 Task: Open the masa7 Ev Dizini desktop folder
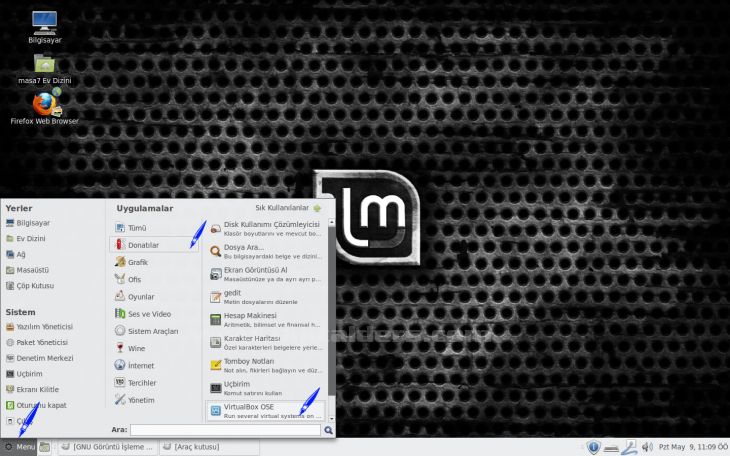point(45,69)
